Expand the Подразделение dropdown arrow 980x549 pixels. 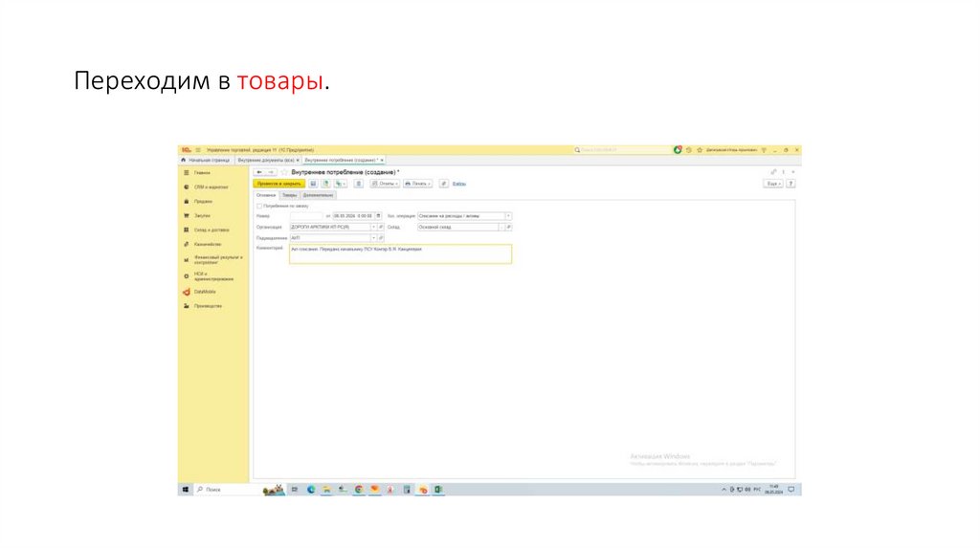(x=374, y=238)
